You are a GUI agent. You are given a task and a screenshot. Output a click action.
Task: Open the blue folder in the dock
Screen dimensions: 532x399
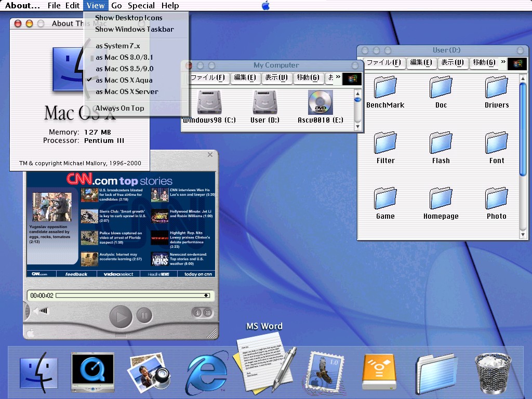coord(436,373)
